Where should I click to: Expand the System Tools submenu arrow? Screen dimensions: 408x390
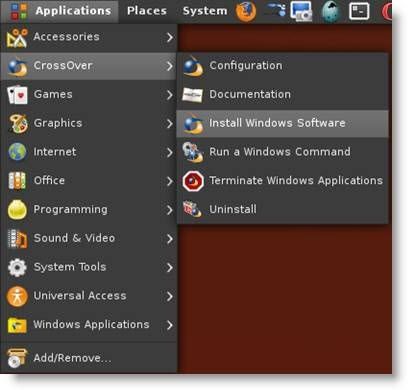point(170,267)
